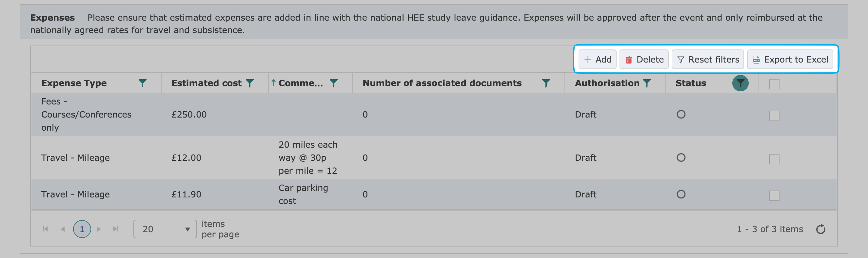This screenshot has height=258, width=868.
Task: Open the active Status column filter
Action: click(x=740, y=83)
